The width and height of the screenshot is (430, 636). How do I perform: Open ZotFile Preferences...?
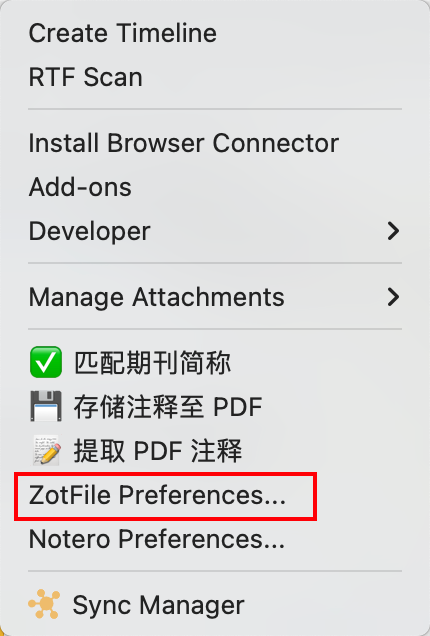(x=157, y=495)
